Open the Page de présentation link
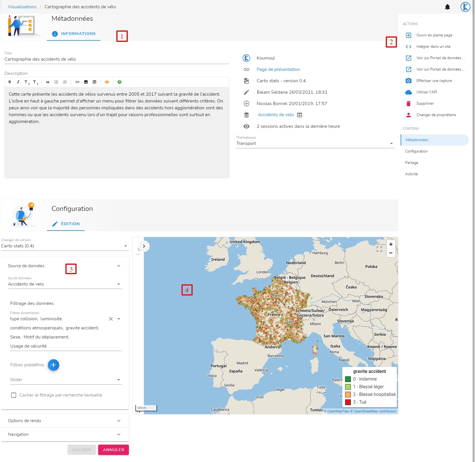Screen dimensions: 476x462 click(278, 69)
